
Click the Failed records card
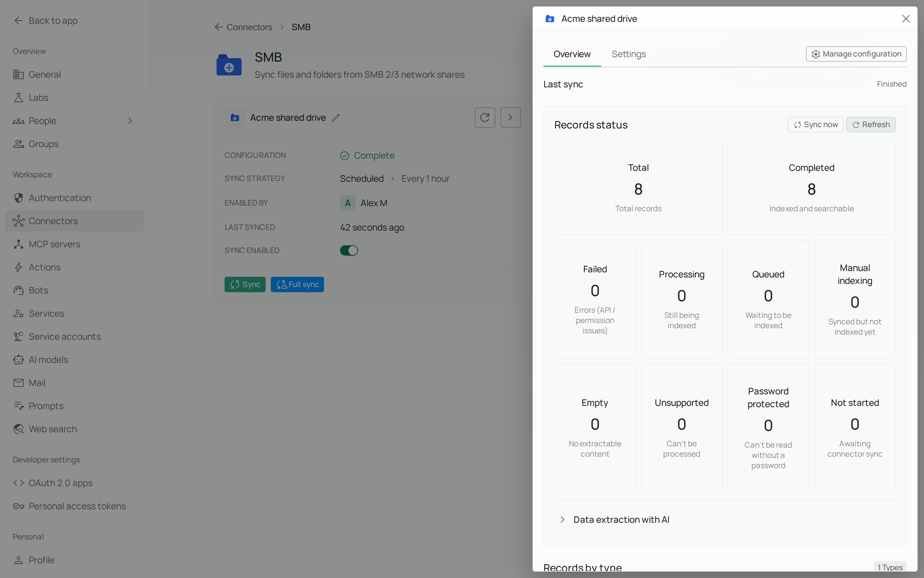pos(595,299)
